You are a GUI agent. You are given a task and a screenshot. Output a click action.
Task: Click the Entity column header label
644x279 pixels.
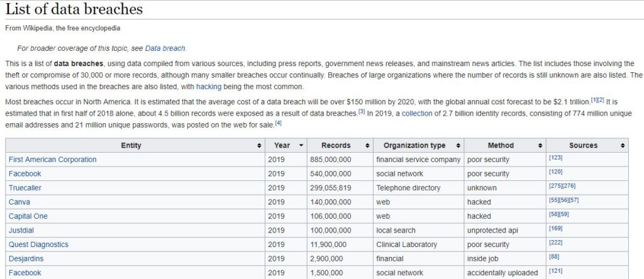(131, 145)
